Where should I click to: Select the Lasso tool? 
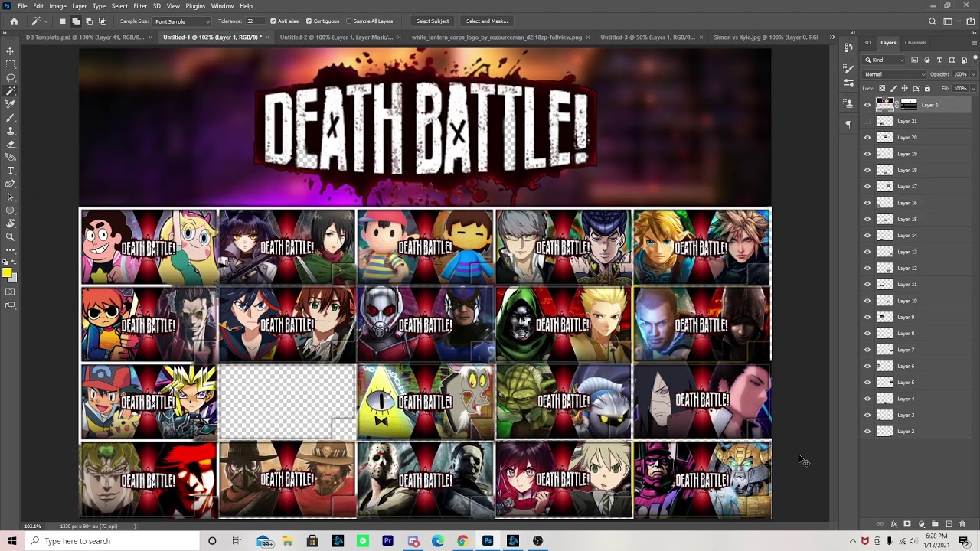[x=10, y=77]
